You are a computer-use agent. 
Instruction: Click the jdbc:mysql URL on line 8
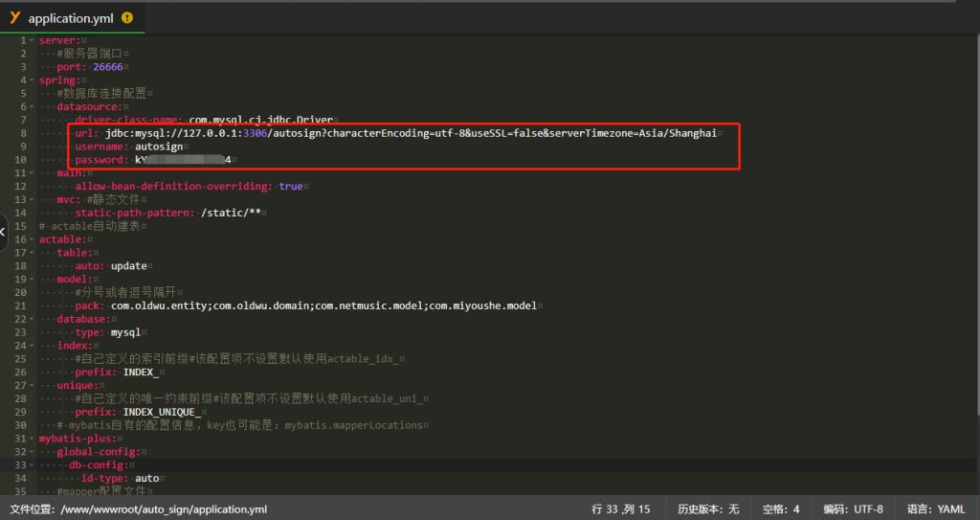pyautogui.click(x=411, y=133)
